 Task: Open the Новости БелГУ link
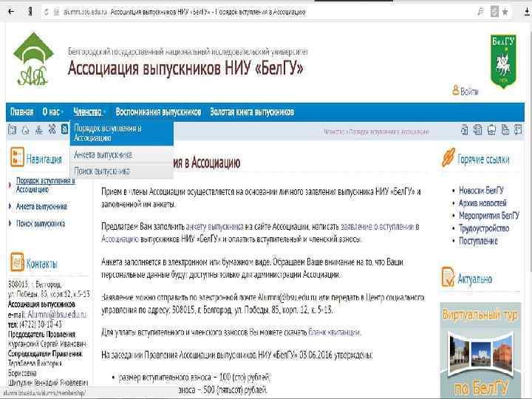pyautogui.click(x=481, y=191)
